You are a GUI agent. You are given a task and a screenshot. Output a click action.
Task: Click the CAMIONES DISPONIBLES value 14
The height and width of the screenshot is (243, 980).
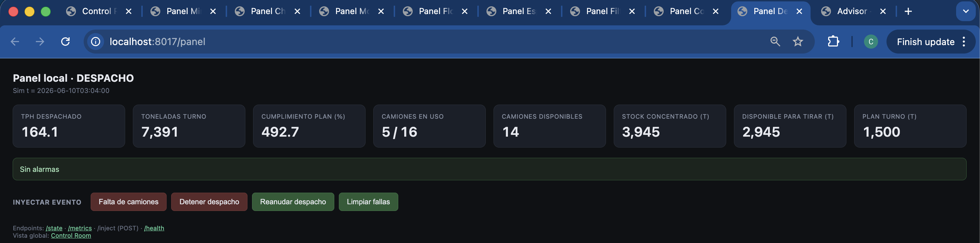510,132
